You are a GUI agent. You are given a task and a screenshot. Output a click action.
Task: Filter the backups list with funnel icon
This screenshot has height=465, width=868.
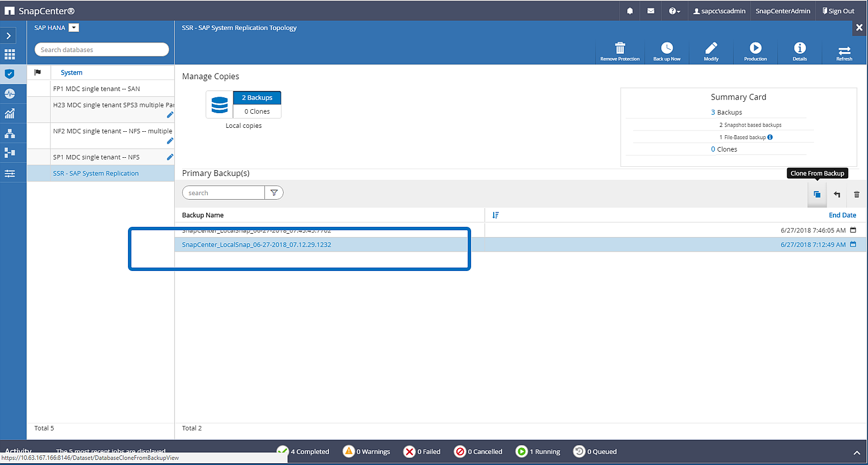(274, 193)
